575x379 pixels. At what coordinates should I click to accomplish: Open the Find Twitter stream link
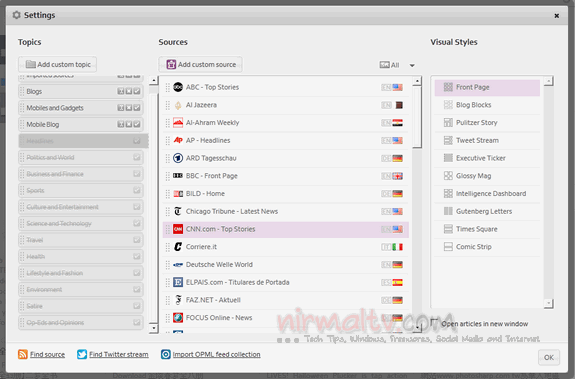[119, 354]
